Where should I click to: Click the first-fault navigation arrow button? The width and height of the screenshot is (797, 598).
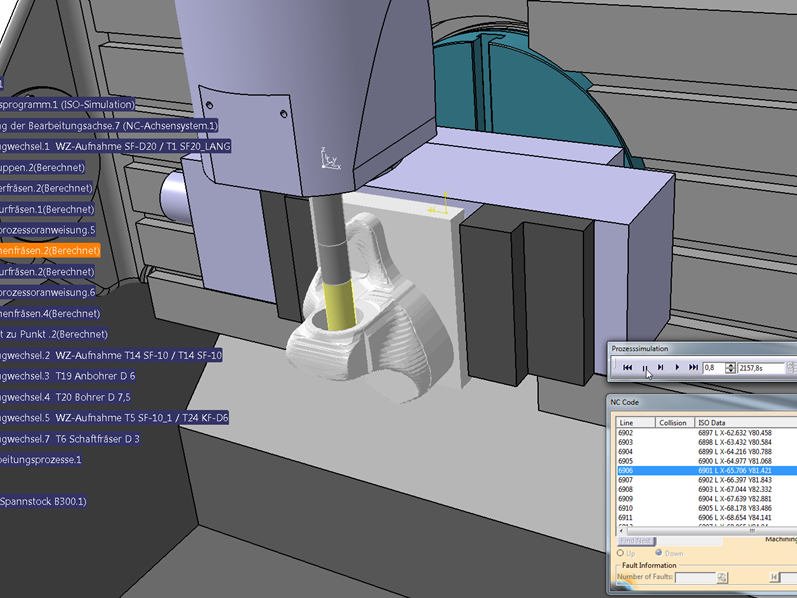point(773,578)
